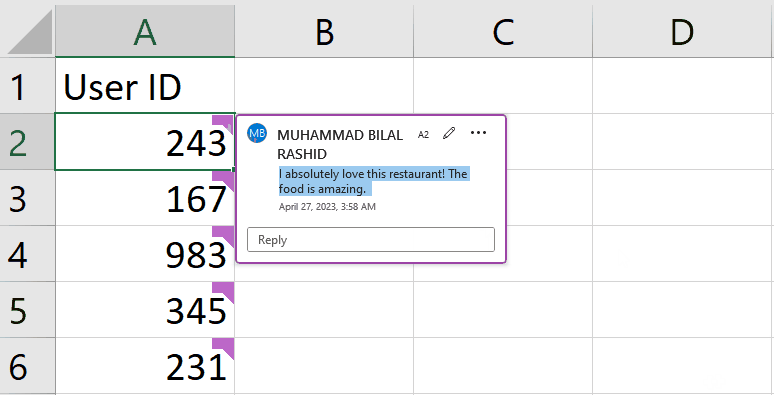This screenshot has width=774, height=395.
Task: Click the pencil edit comment icon
Action: coord(449,133)
